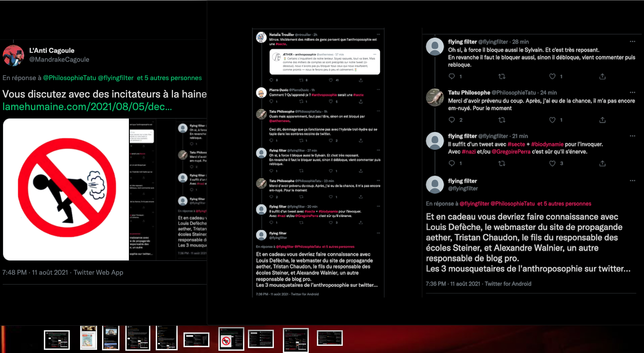Screen dimensions: 644x353
Task: Open L'Anti Cagoule's profile avatar
Action: 13,55
